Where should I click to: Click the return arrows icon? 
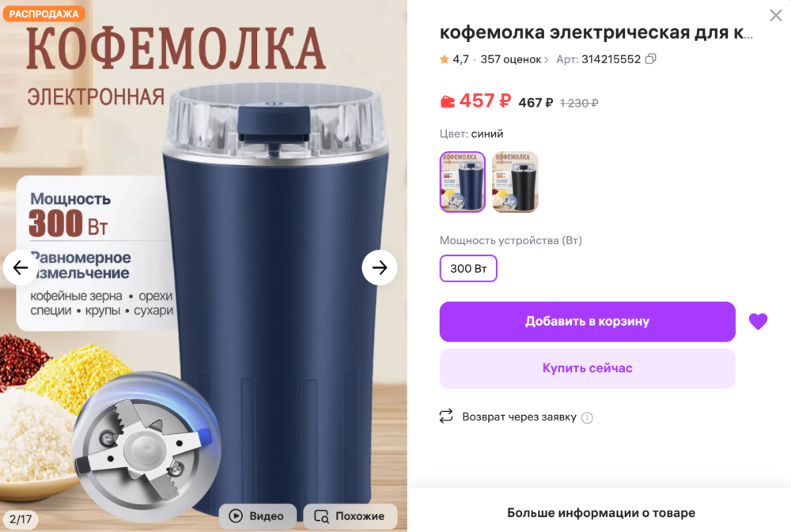pos(446,416)
